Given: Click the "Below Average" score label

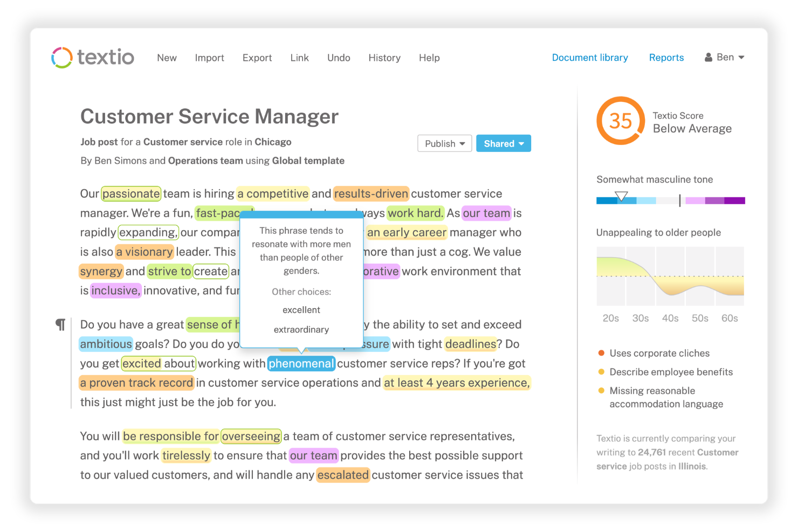Looking at the screenshot, I should pyautogui.click(x=692, y=128).
